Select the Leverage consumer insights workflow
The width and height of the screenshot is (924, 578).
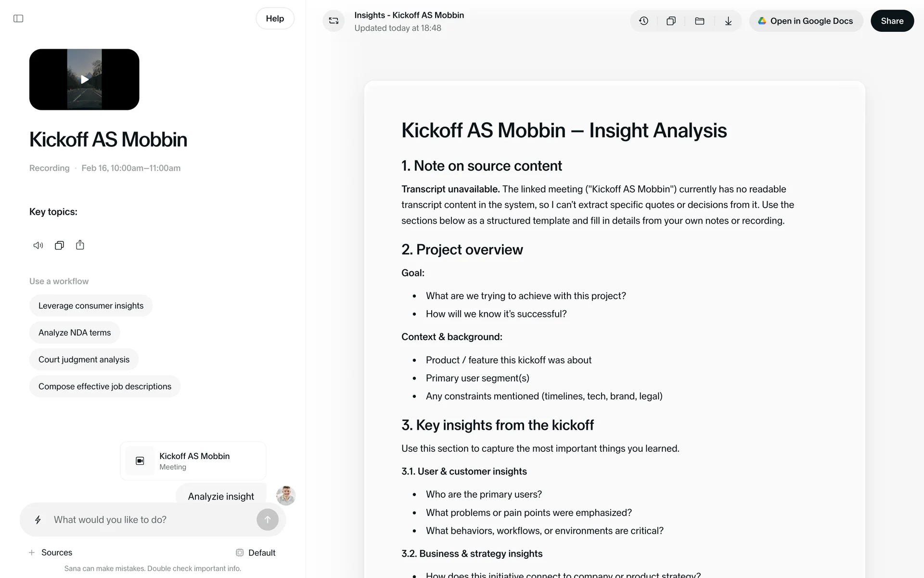[x=91, y=306]
